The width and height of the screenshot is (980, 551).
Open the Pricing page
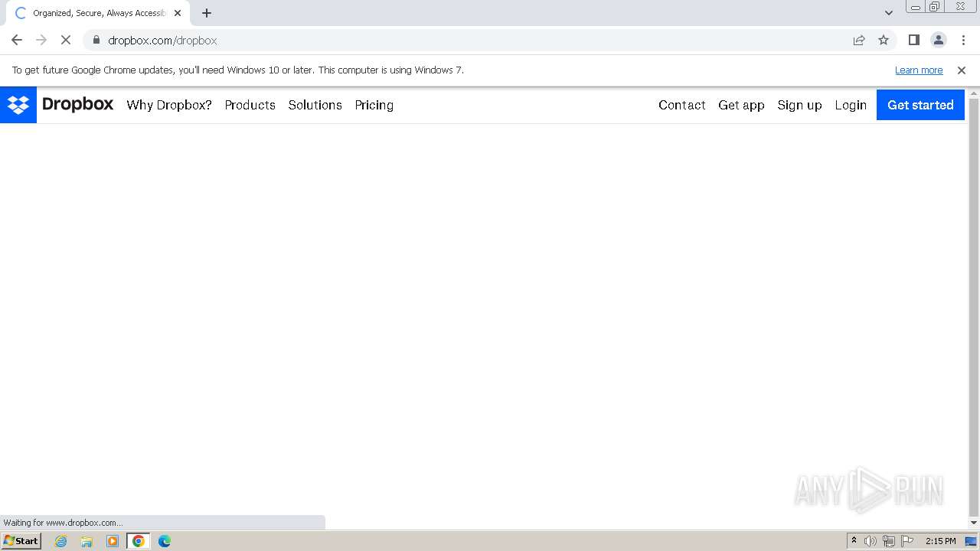[x=374, y=105]
